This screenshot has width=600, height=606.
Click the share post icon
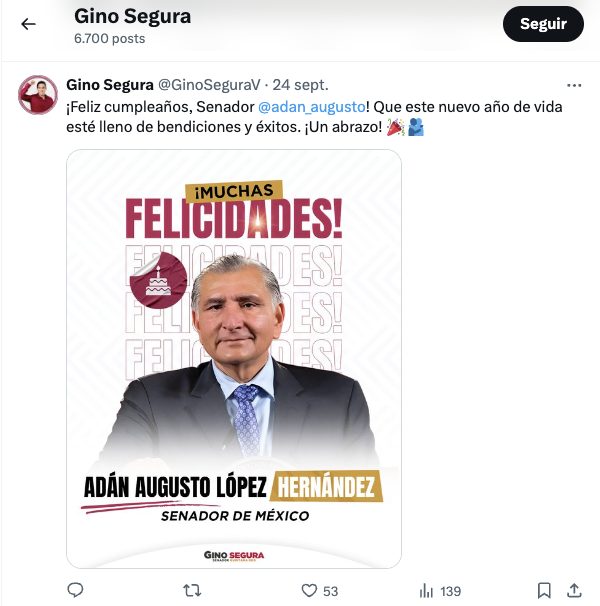tap(574, 590)
